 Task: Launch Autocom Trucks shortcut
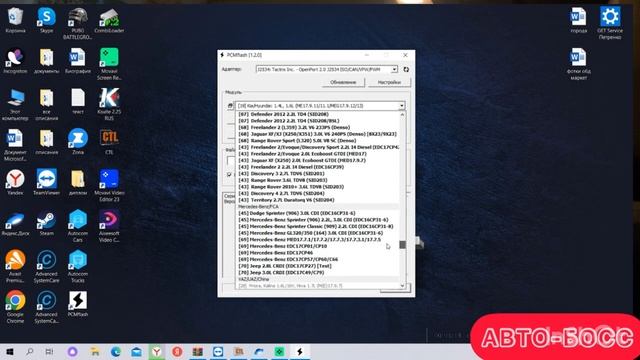(78, 267)
